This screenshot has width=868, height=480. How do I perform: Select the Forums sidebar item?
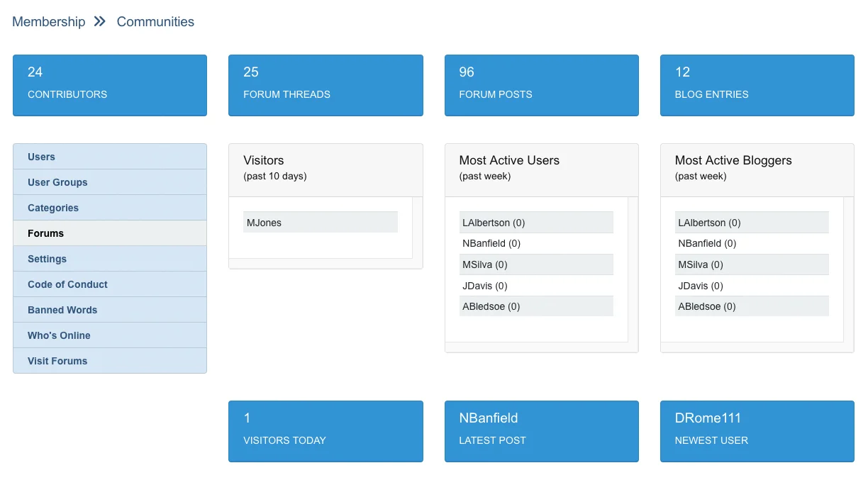109,233
